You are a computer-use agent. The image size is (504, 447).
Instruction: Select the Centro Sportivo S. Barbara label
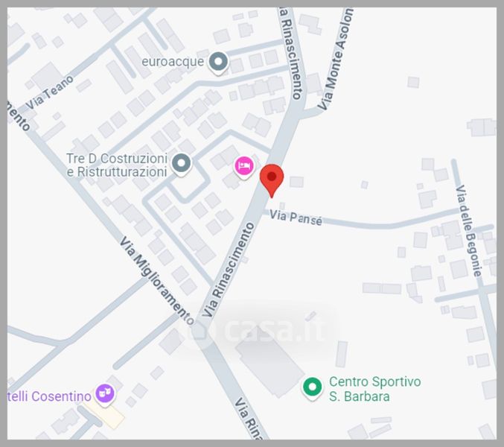(374, 389)
